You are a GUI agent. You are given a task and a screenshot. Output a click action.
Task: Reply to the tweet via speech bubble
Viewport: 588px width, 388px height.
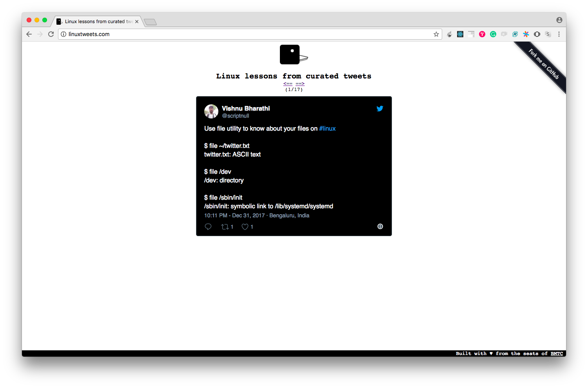pos(208,227)
